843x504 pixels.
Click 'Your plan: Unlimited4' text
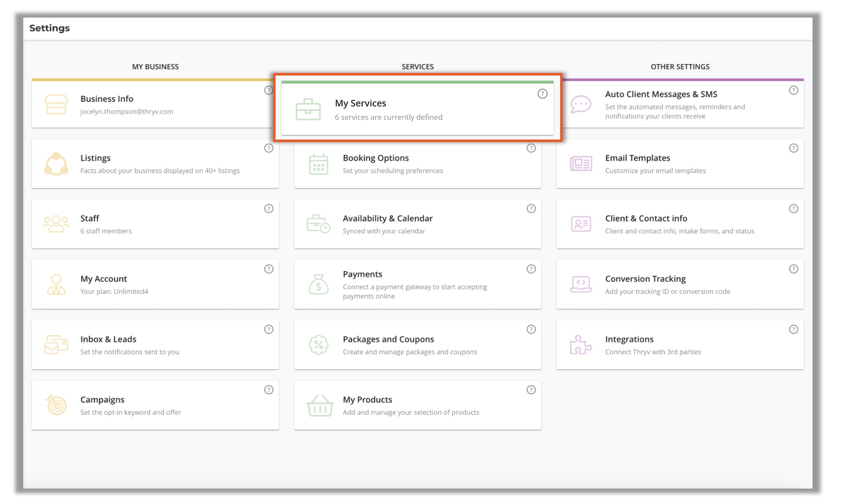coord(114,291)
